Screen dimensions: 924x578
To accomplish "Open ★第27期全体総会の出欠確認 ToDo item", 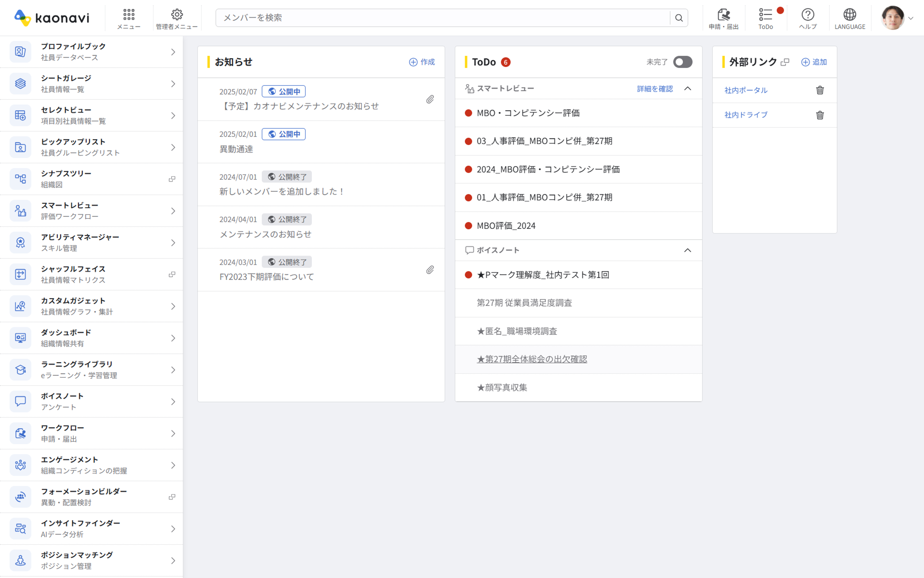I will tap(532, 359).
